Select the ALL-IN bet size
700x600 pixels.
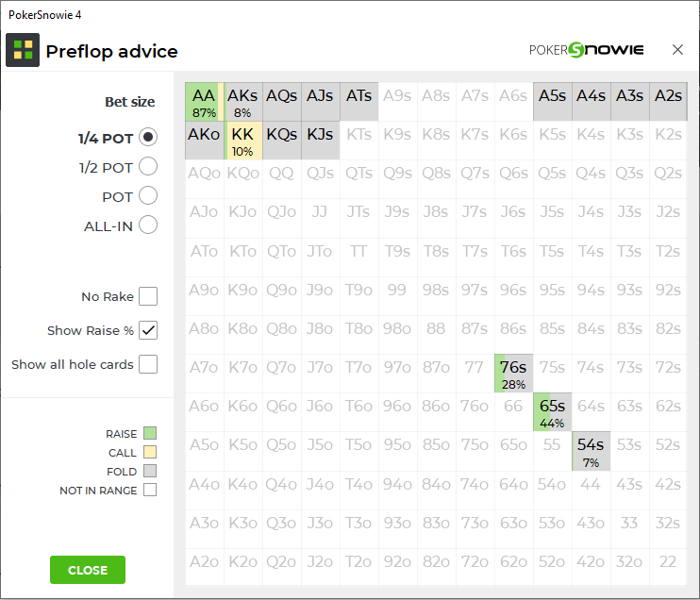point(148,225)
